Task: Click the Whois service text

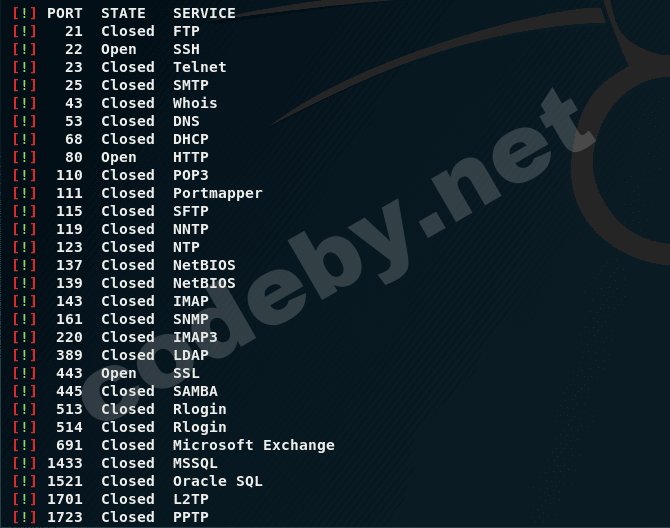Action: [195, 103]
